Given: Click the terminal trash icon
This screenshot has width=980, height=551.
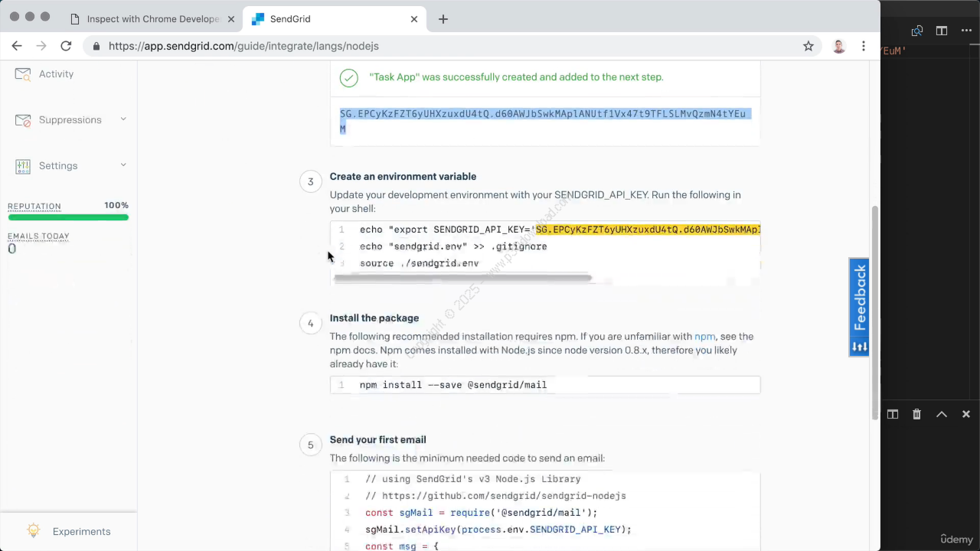Looking at the screenshot, I should 917,414.
